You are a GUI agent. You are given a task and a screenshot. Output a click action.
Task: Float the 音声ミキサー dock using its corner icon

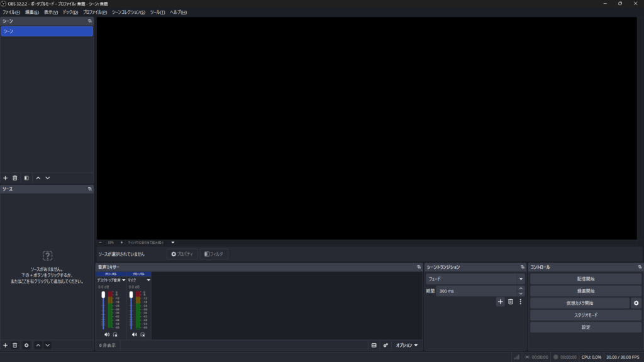(418, 267)
